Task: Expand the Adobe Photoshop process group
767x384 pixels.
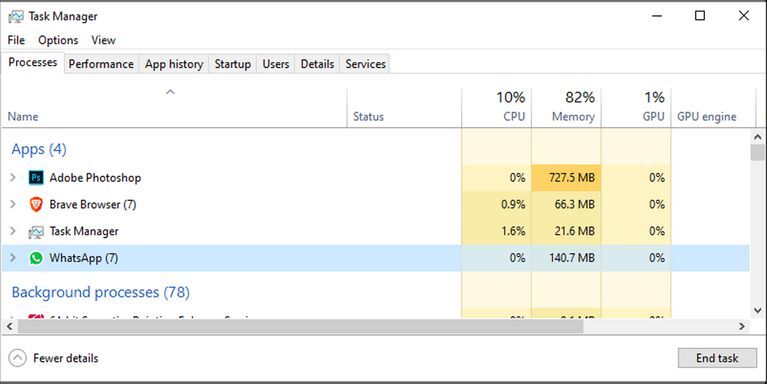Action: pos(13,178)
